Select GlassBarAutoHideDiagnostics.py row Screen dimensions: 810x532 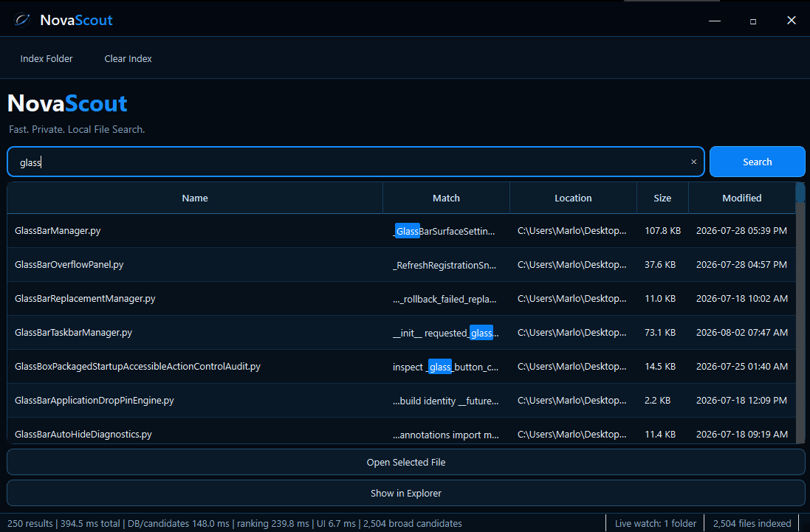(402, 432)
